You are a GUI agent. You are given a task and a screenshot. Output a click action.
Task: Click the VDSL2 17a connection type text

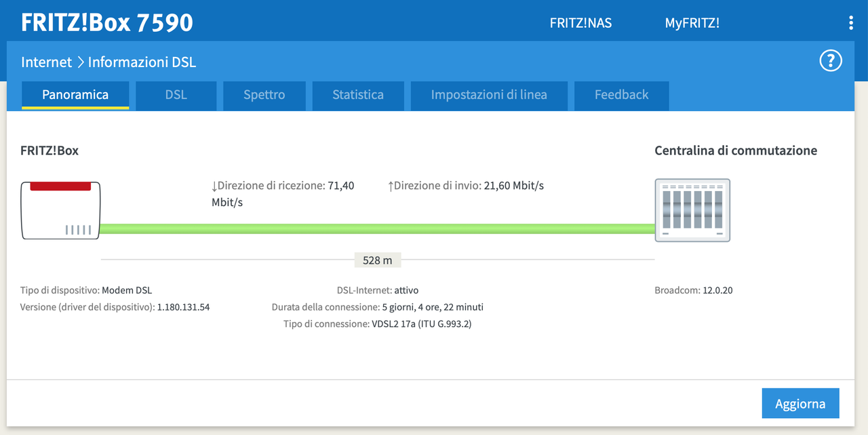point(378,324)
